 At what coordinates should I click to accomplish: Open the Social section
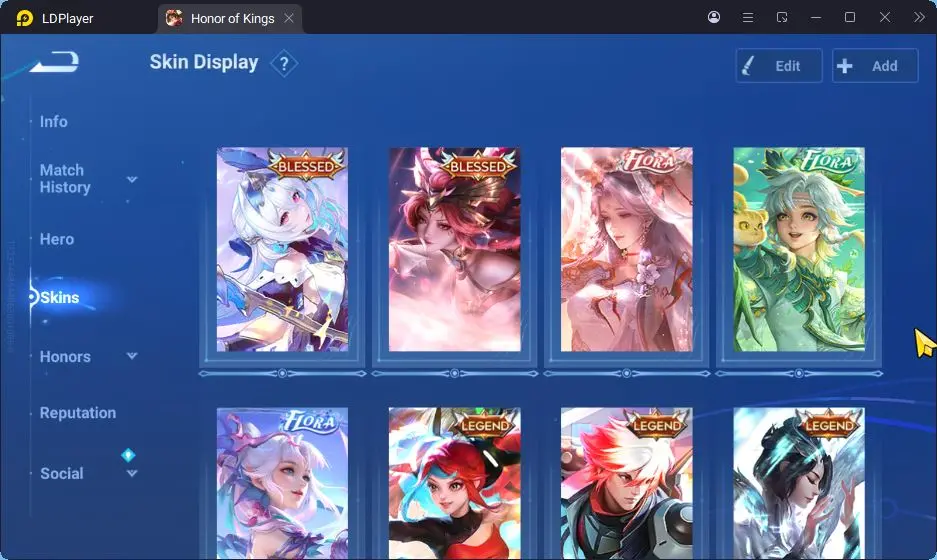(x=62, y=473)
